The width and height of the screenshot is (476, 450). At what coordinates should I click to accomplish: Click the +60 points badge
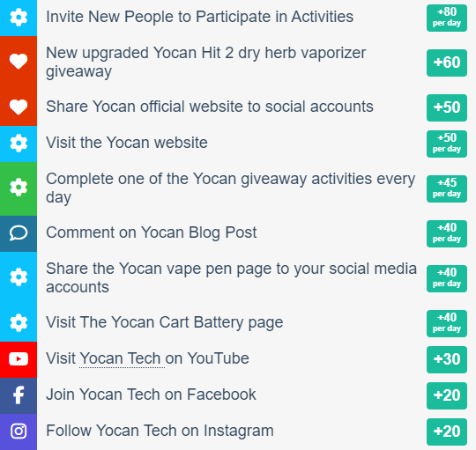pyautogui.click(x=447, y=63)
